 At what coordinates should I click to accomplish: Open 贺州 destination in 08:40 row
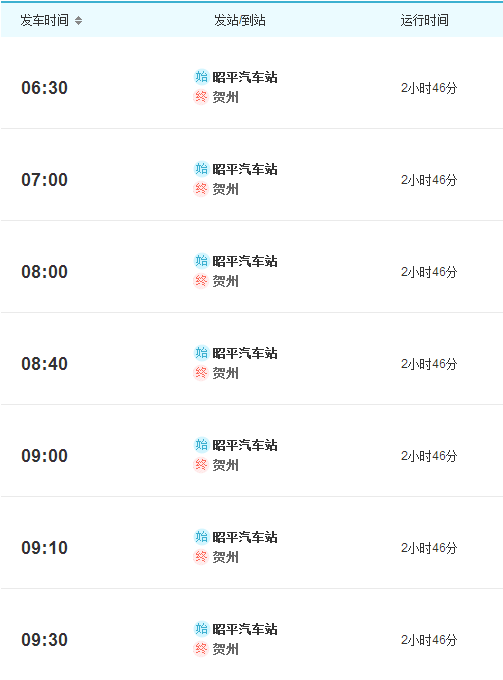[x=225, y=373]
